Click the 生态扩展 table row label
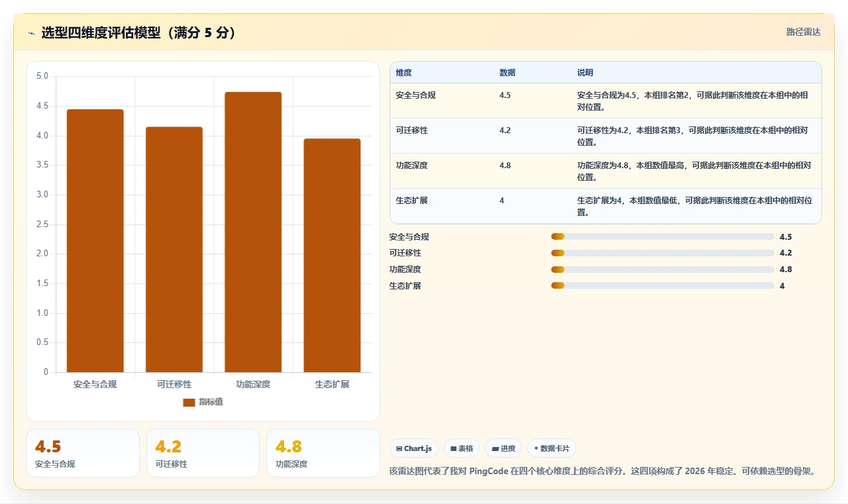The width and height of the screenshot is (848, 504). (412, 201)
